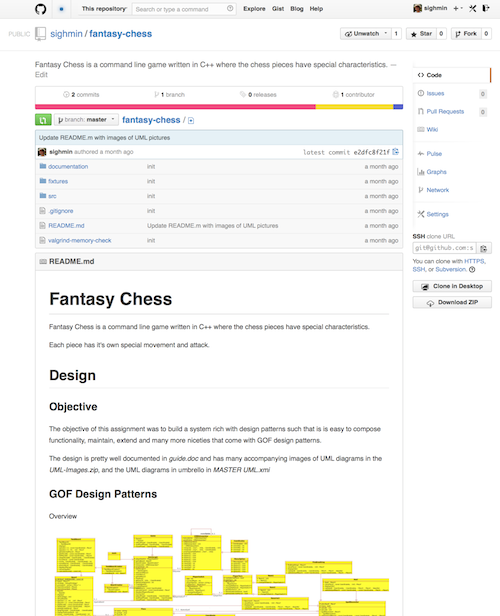
Task: Open the create new plus menu
Action: 458,8
